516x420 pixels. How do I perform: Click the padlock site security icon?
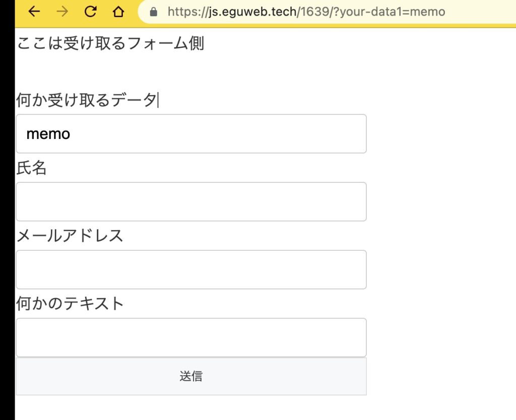[154, 12]
